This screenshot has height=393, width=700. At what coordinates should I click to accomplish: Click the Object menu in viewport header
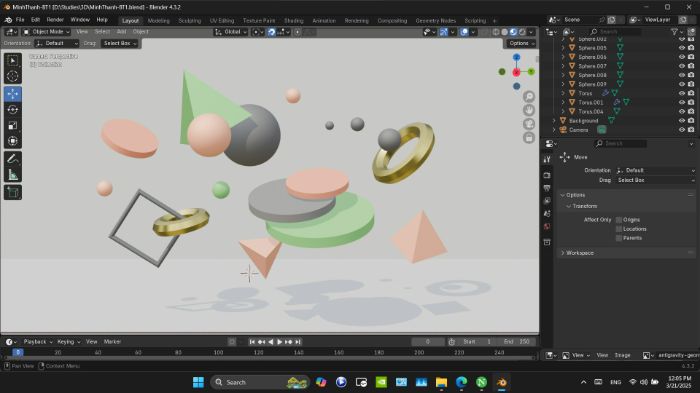[140, 32]
